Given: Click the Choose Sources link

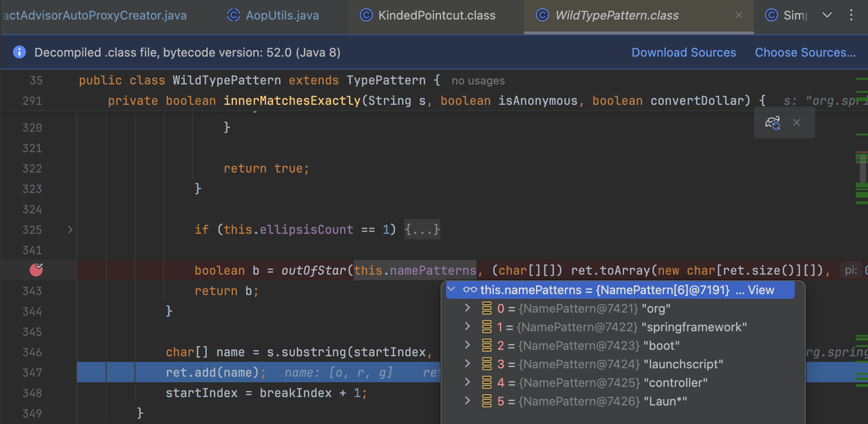Looking at the screenshot, I should (805, 52).
